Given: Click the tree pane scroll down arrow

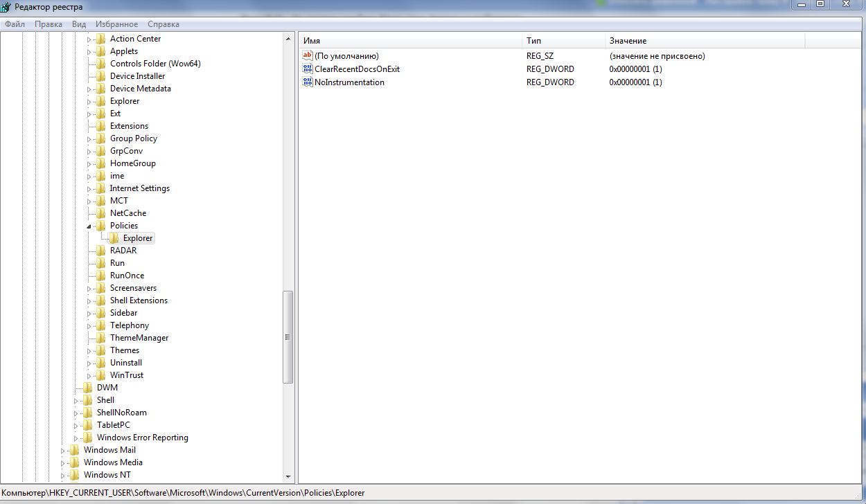Looking at the screenshot, I should click(x=288, y=476).
